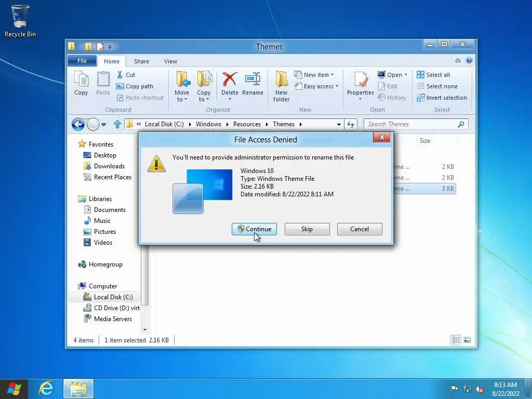Select Desktop in Favorites
The height and width of the screenshot is (399, 532).
coord(105,155)
